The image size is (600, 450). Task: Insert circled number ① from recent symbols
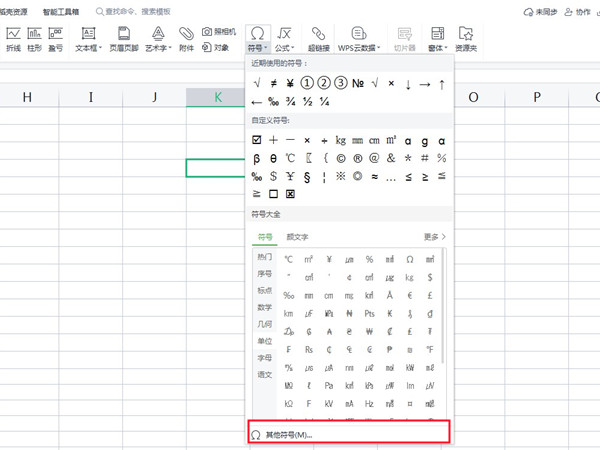point(307,83)
